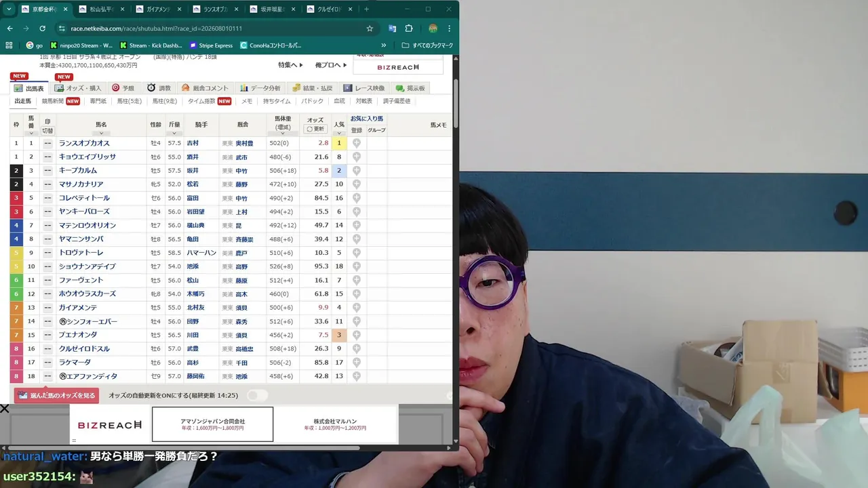Add トロヴァトーレ to favorite horses

356,253
